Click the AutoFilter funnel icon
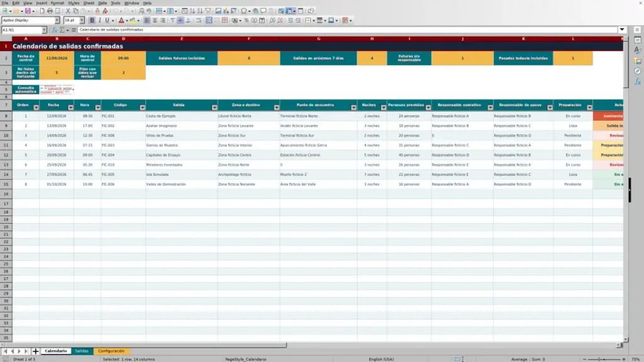 208,11
